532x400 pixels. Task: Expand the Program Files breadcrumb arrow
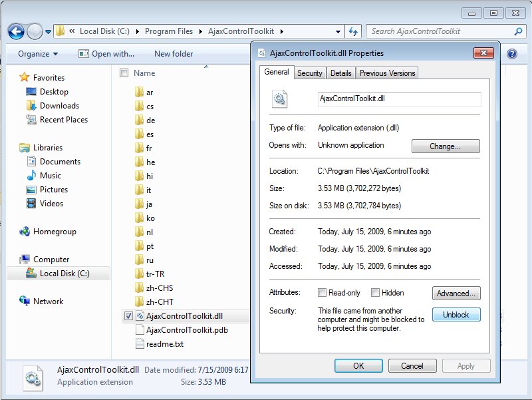pos(201,31)
